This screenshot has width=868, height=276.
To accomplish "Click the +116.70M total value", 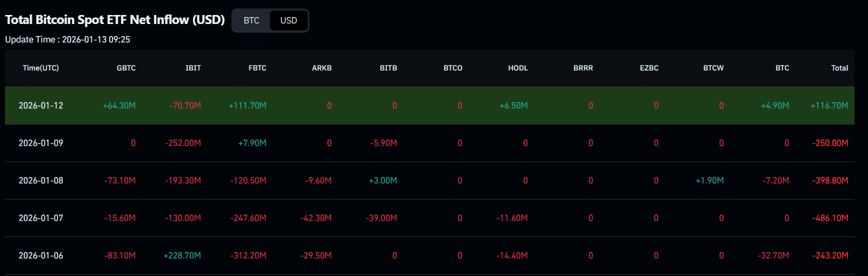I will (x=829, y=105).
